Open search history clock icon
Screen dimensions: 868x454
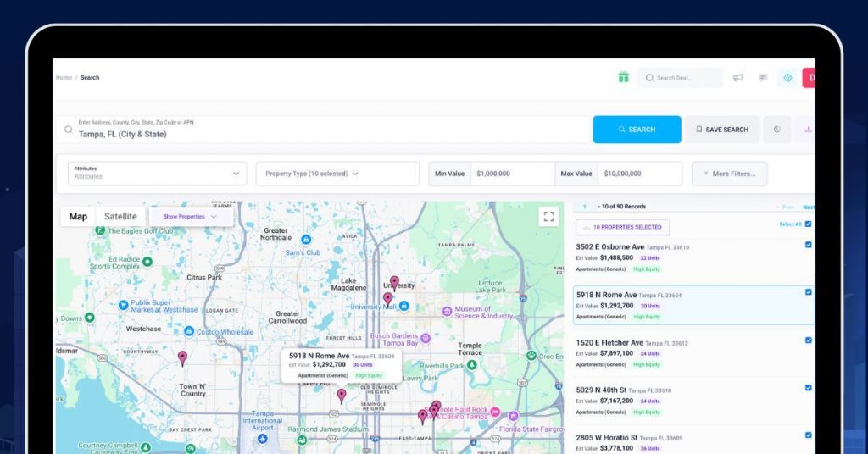pos(776,130)
